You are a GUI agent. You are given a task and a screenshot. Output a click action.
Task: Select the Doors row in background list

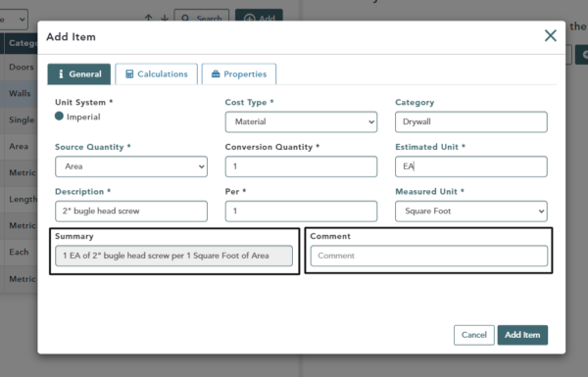point(19,68)
